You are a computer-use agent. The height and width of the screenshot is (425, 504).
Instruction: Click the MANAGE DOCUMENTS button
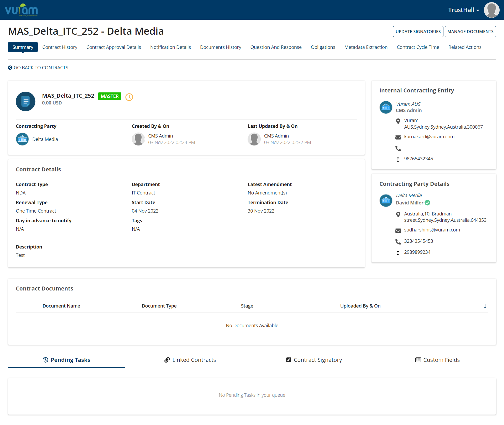tap(470, 32)
